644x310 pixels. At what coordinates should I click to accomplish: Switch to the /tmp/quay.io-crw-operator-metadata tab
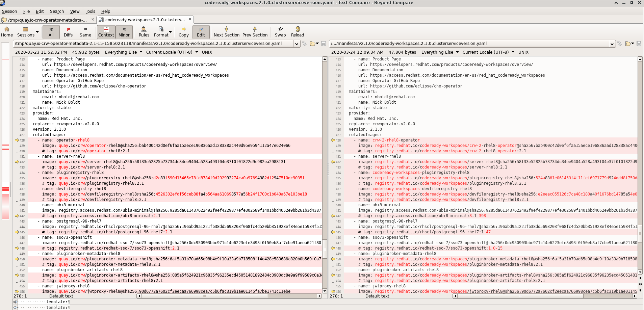coord(48,20)
